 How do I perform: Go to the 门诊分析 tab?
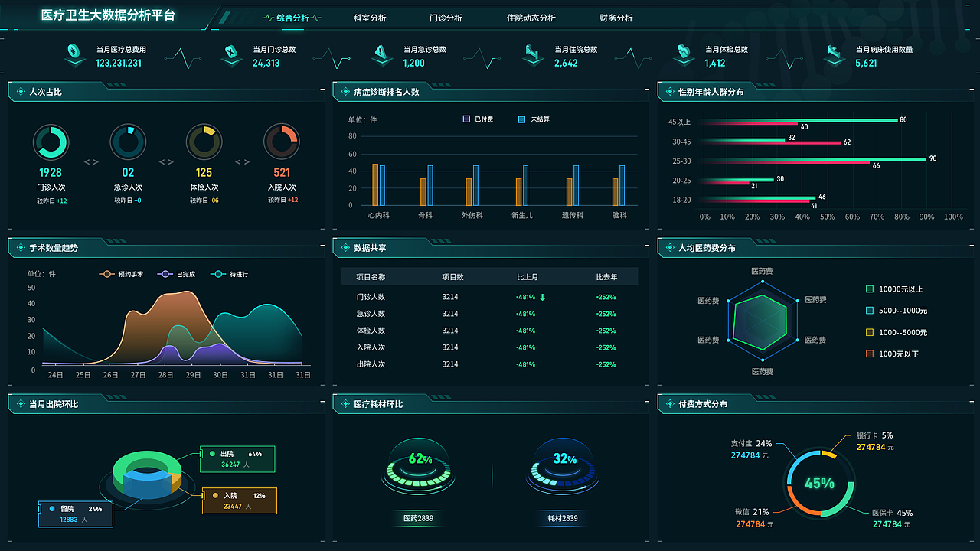(446, 18)
